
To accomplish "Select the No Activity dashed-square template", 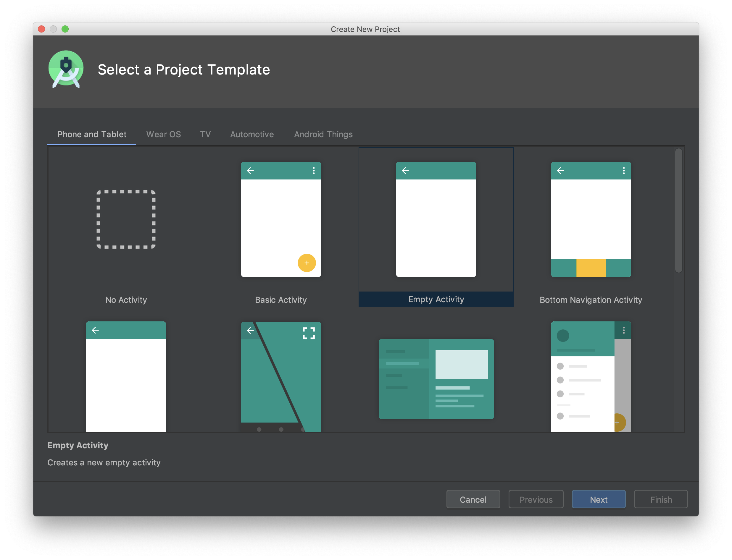I will [126, 219].
